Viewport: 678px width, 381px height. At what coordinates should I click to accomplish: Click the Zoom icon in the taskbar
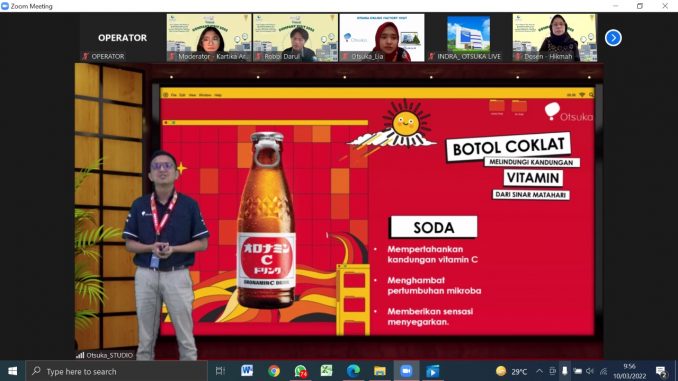pyautogui.click(x=406, y=371)
